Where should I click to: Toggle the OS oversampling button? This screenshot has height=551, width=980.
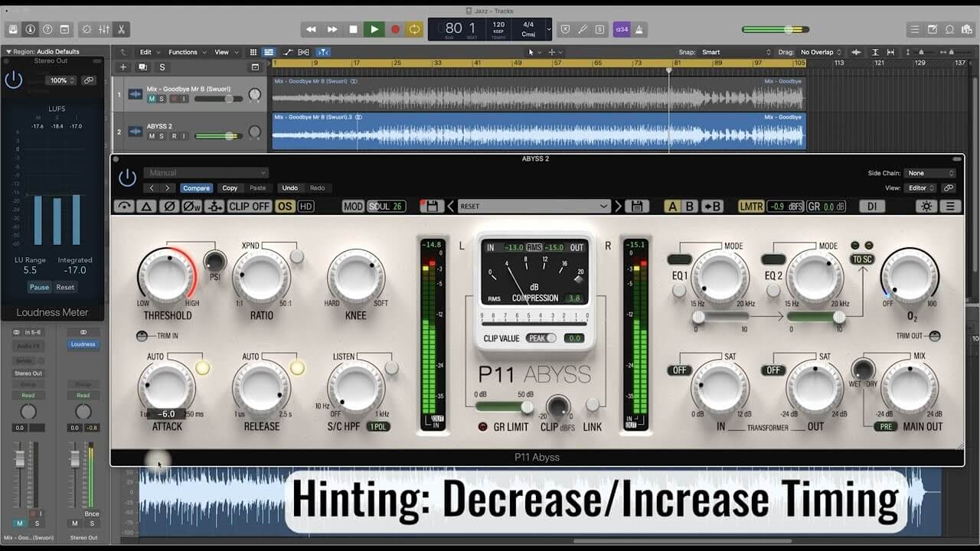[x=285, y=207]
